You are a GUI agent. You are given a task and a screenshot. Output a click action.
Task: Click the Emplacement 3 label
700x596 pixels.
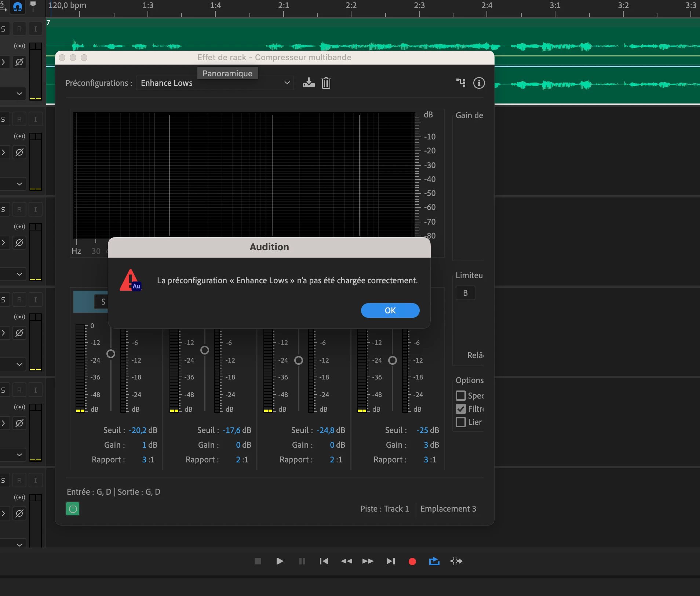tap(448, 509)
